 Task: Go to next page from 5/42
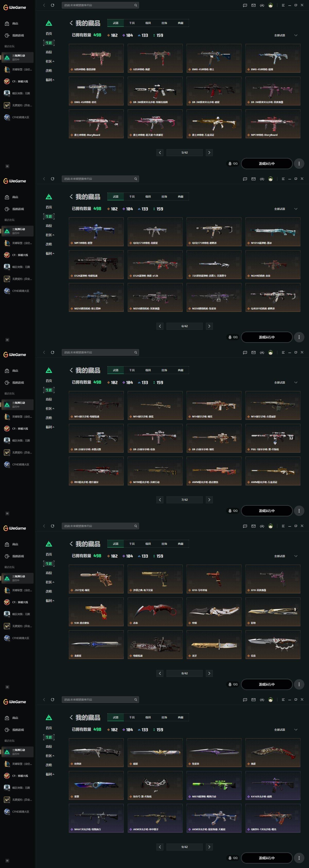click(209, 153)
